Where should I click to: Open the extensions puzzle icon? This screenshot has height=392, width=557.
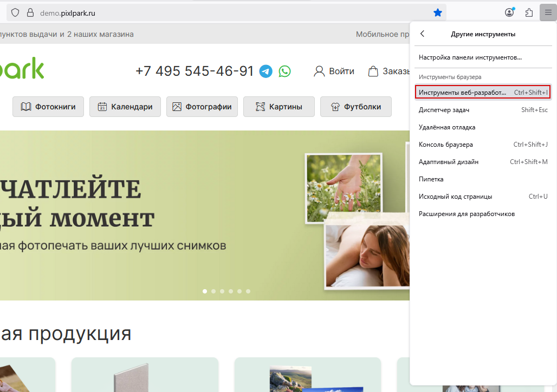coord(529,12)
